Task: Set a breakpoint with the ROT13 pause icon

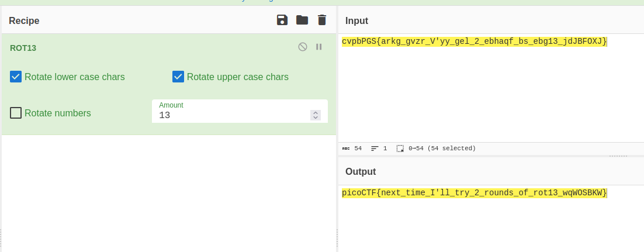Action: point(318,47)
